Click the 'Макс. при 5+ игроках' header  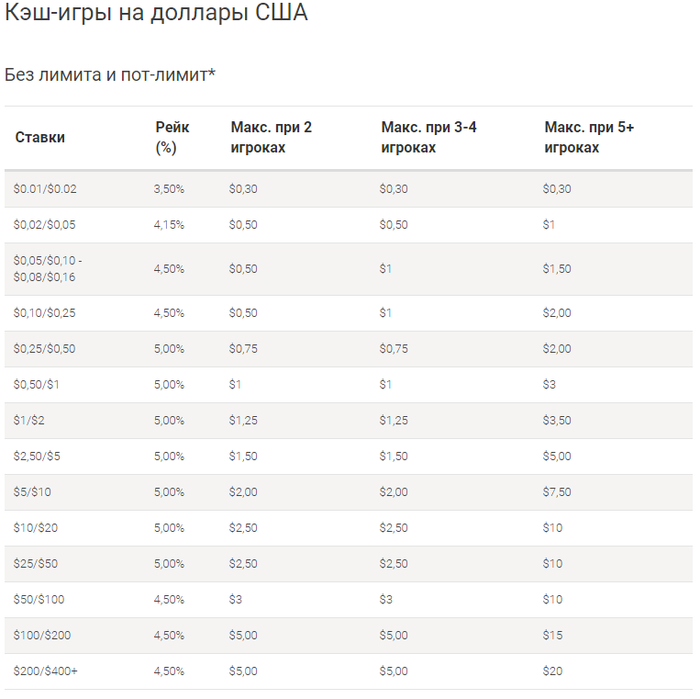(589, 137)
